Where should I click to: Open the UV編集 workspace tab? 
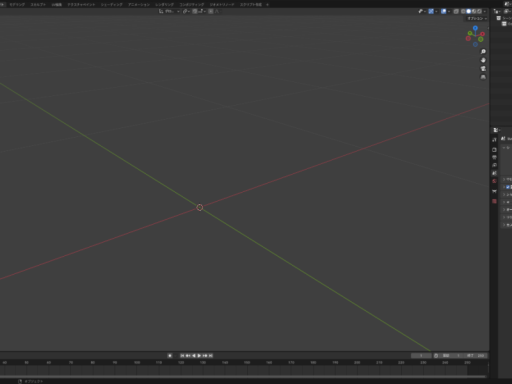point(57,5)
